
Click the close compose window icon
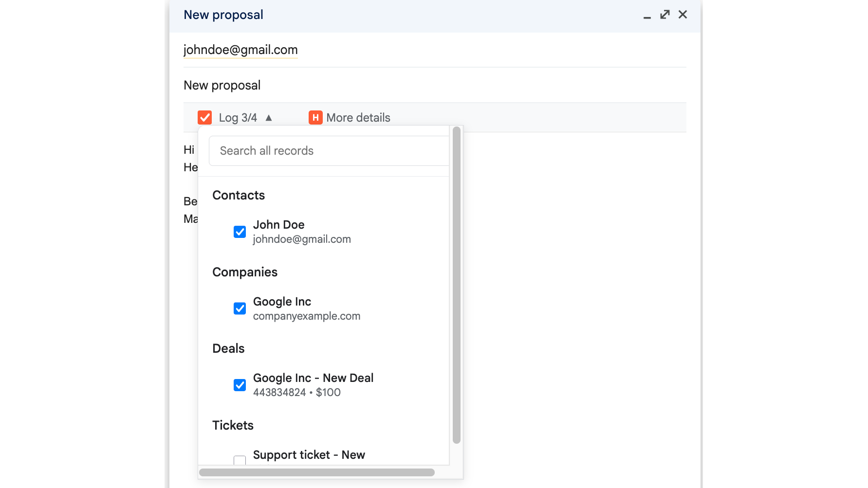[x=683, y=15]
